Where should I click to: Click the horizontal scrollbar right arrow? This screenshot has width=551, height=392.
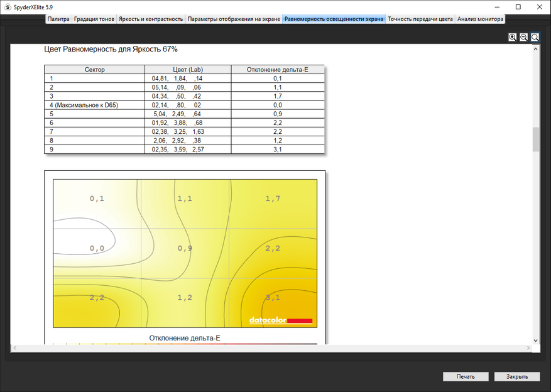pos(528,348)
